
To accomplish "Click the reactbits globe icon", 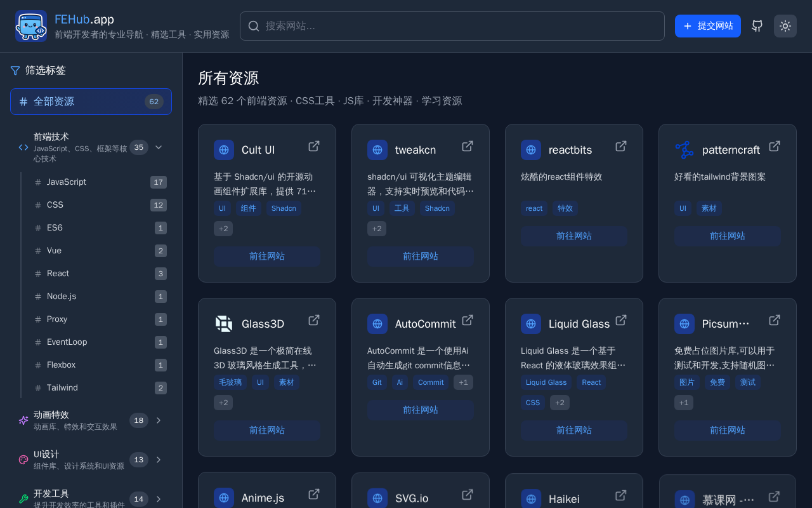I will click(x=531, y=150).
